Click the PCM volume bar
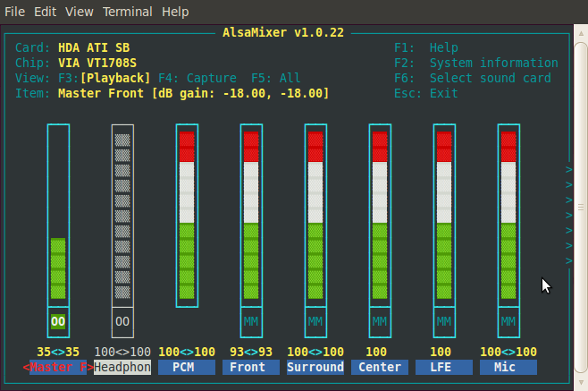Image resolution: width=588 pixels, height=391 pixels. pos(187,216)
